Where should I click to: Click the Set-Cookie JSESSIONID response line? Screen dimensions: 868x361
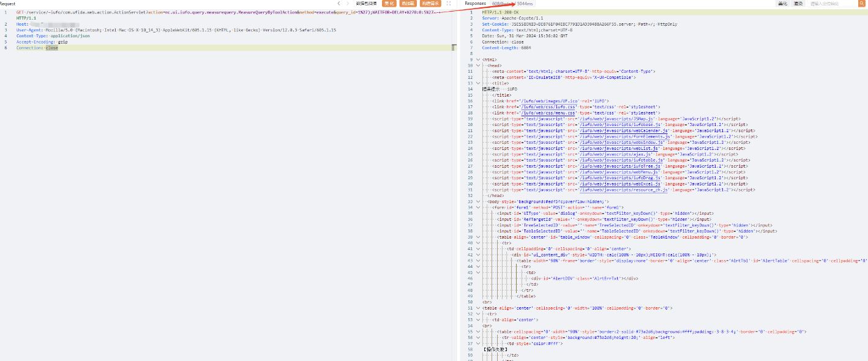tap(579, 24)
